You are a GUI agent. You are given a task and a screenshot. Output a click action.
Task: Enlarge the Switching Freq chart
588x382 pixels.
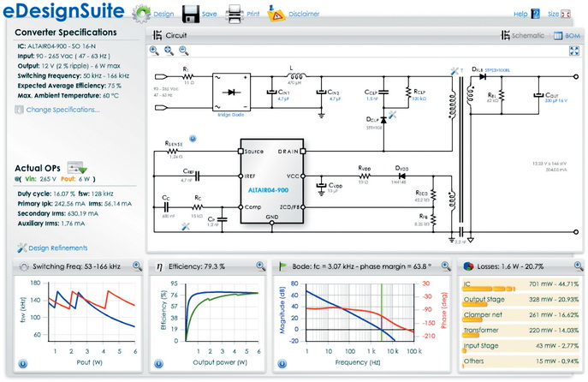(x=137, y=266)
